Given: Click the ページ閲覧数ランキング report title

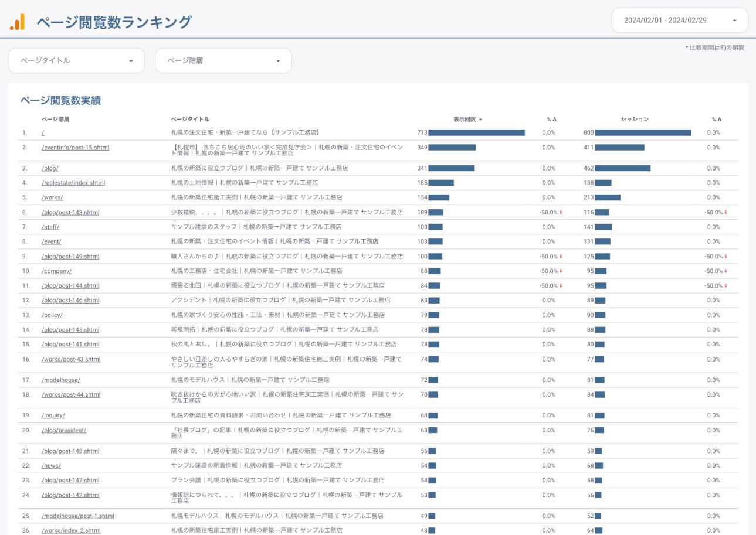Looking at the screenshot, I should point(114,22).
